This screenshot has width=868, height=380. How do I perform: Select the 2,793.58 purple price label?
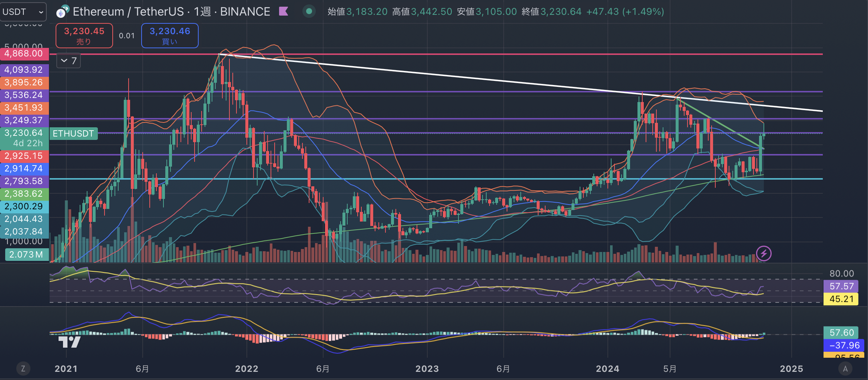24,181
